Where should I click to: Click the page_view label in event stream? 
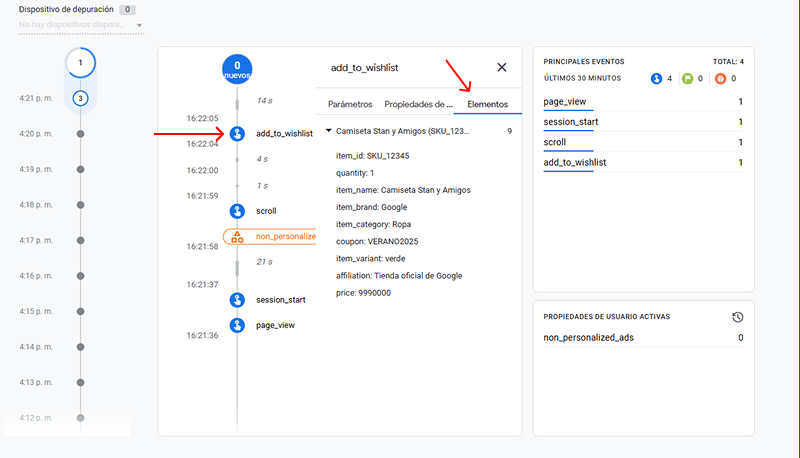[276, 325]
